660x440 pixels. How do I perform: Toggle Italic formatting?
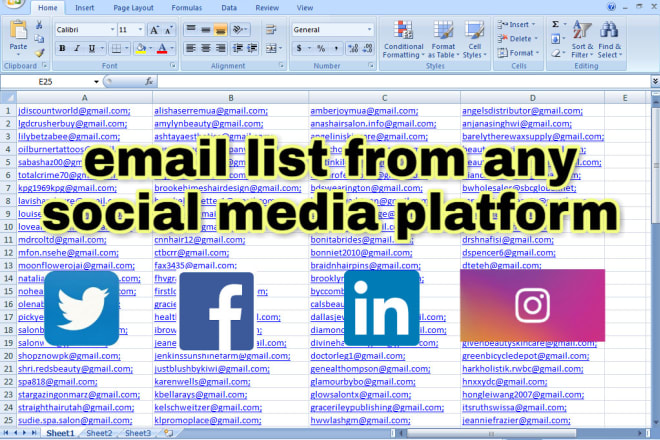77,48
